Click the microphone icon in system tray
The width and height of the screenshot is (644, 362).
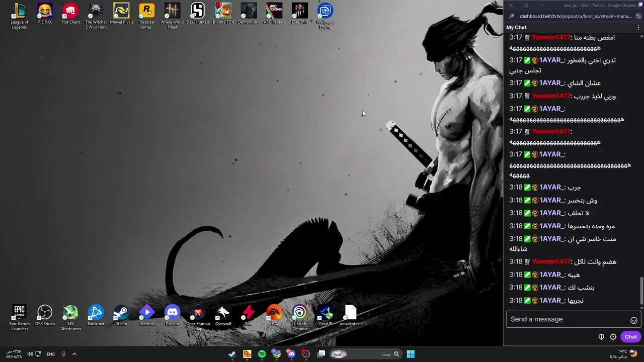coord(63,354)
